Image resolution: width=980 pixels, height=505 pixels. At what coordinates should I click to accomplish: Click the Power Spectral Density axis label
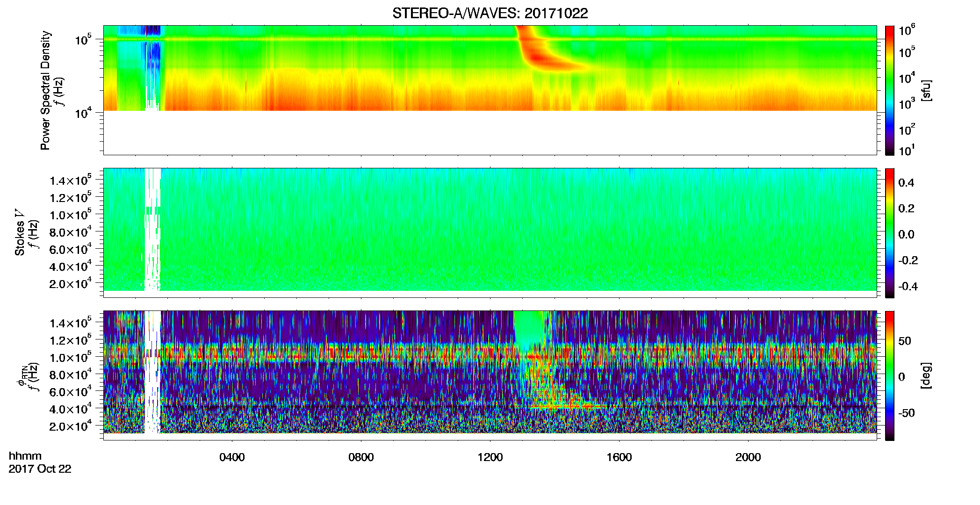45,90
